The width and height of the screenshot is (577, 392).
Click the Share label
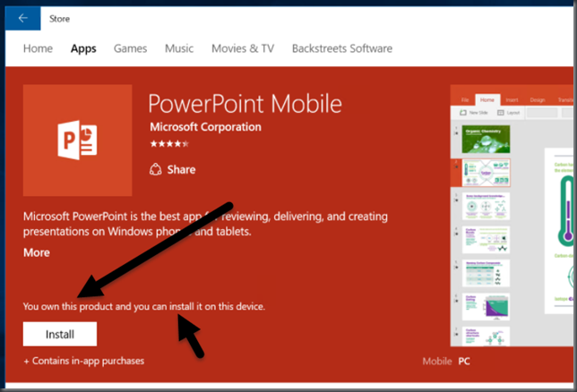coord(181,169)
